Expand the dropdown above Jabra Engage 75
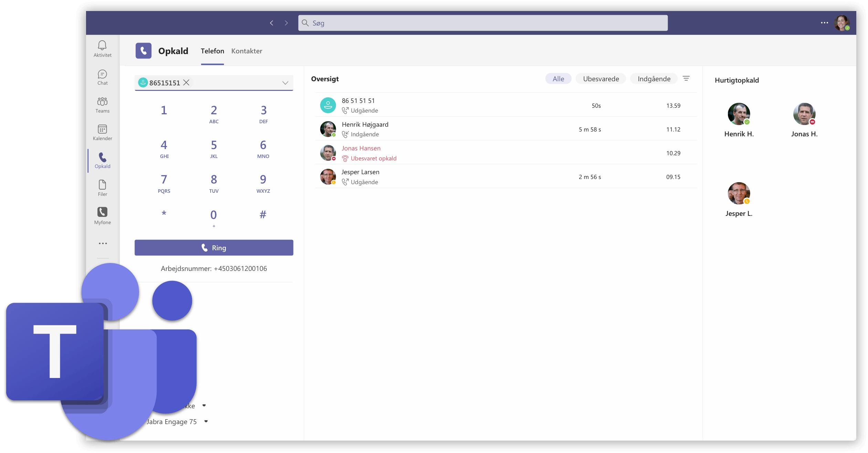The width and height of the screenshot is (868, 453). pyautogui.click(x=204, y=405)
